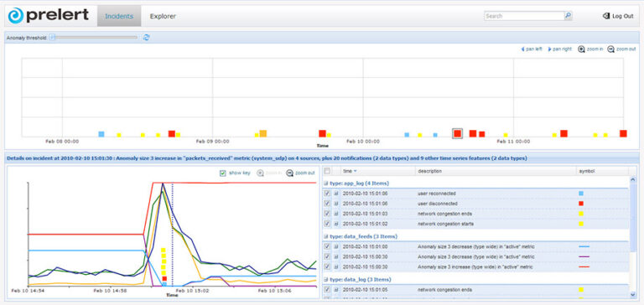The image size is (644, 305).
Task: Zoom out on the detail line chart
Action: 301,173
